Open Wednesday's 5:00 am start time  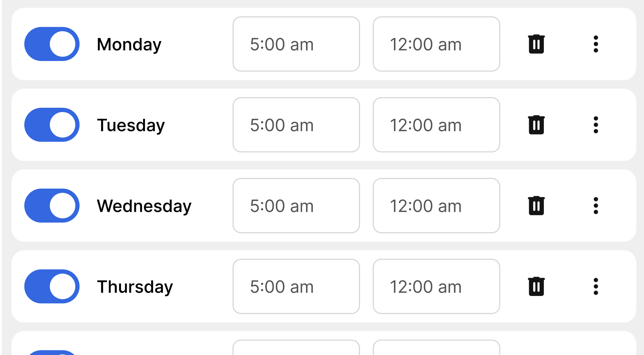296,206
